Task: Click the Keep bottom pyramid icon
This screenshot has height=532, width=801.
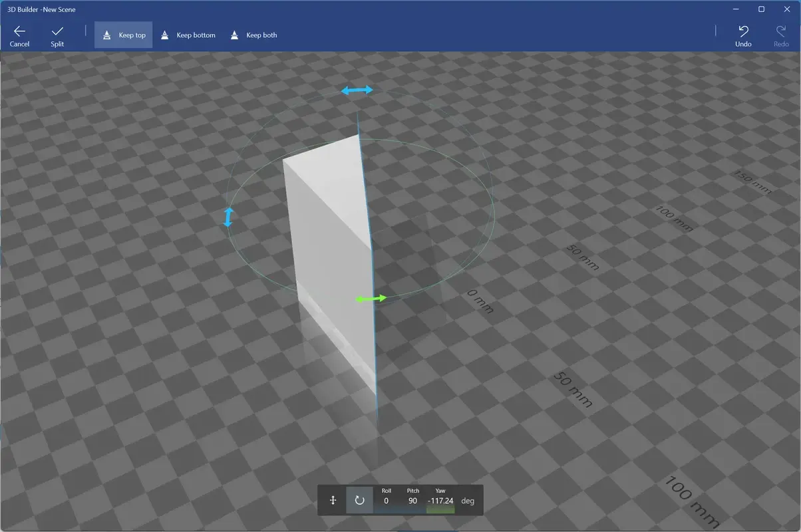Action: [164, 35]
